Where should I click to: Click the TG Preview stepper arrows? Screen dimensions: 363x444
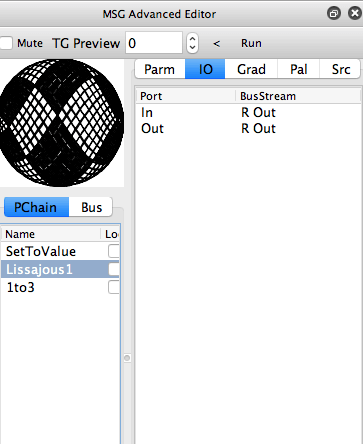pos(192,43)
